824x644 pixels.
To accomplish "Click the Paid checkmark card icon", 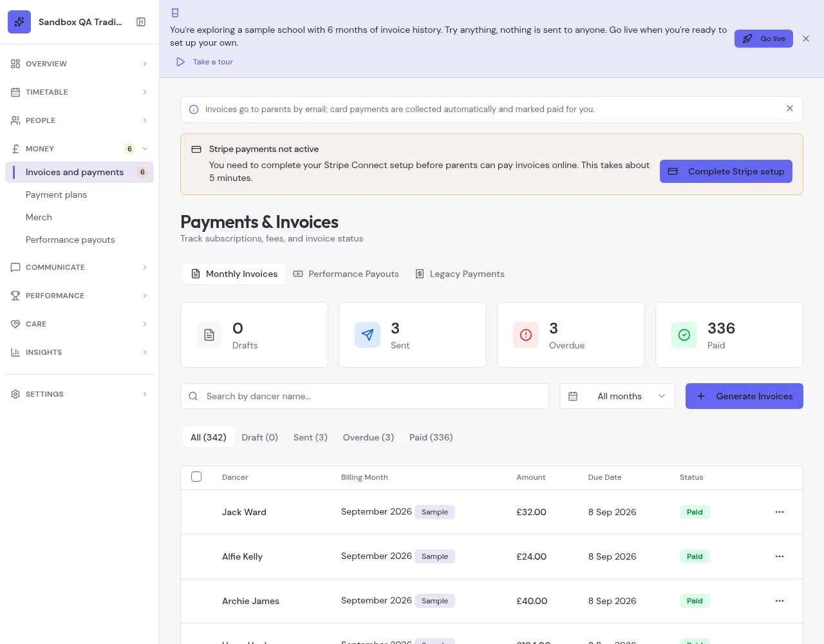I will [684, 335].
